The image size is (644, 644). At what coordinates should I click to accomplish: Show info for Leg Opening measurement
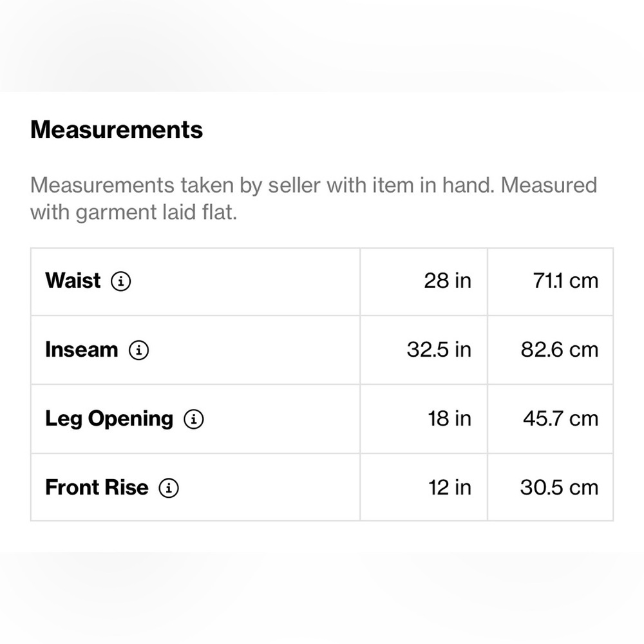pyautogui.click(x=194, y=419)
